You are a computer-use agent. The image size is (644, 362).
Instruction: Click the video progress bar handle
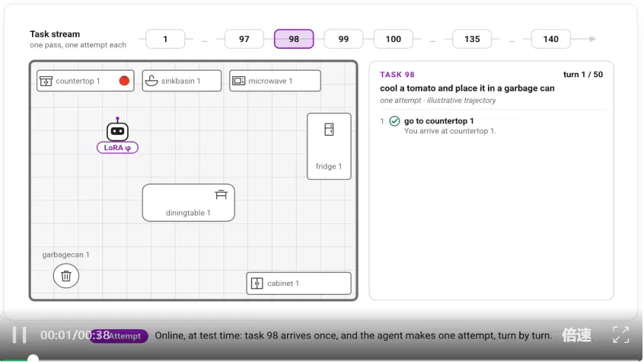pyautogui.click(x=33, y=359)
